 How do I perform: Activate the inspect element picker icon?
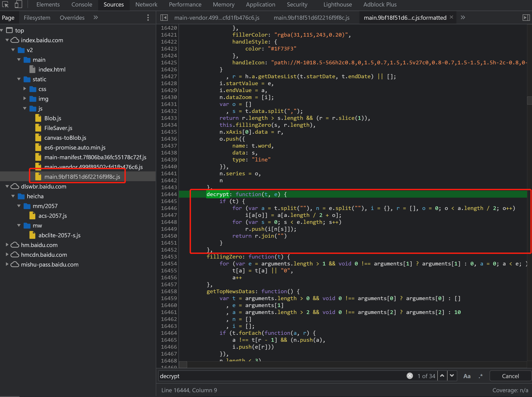[5, 4]
